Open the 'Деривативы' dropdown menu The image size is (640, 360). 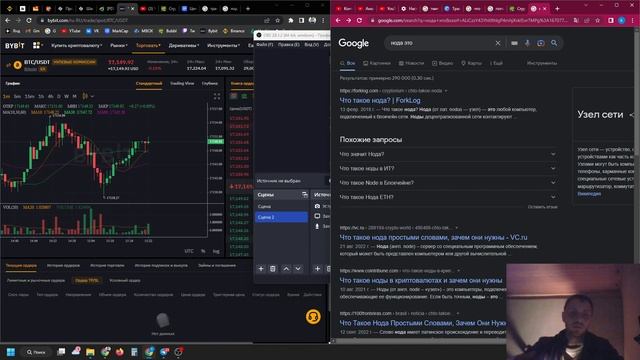click(184, 46)
